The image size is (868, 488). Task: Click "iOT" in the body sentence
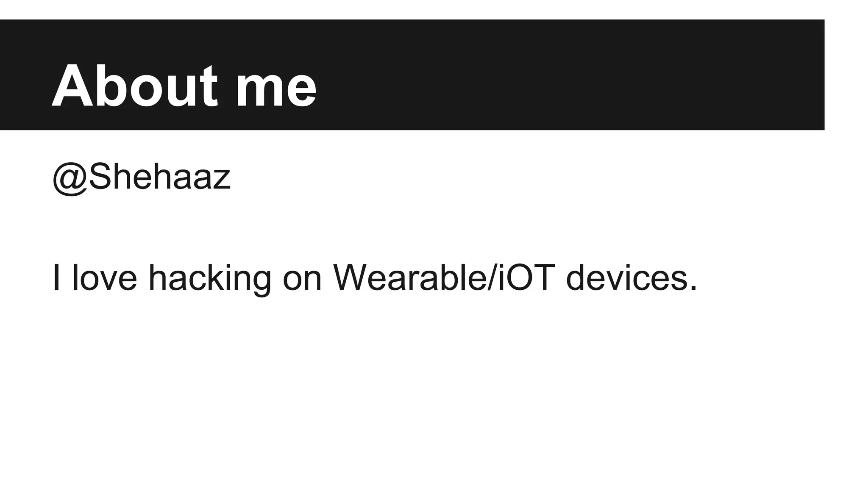pyautogui.click(x=526, y=278)
